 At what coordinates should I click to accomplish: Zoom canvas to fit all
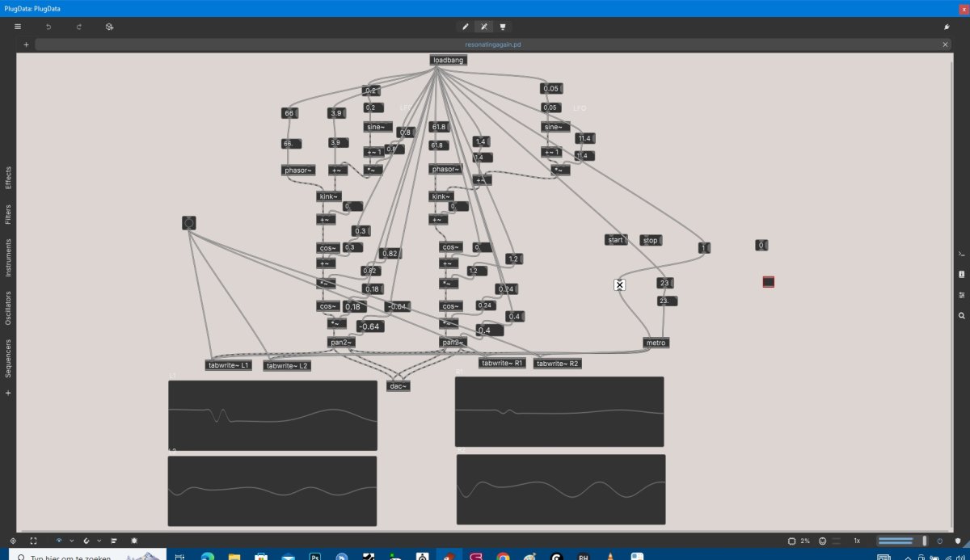coord(14,540)
